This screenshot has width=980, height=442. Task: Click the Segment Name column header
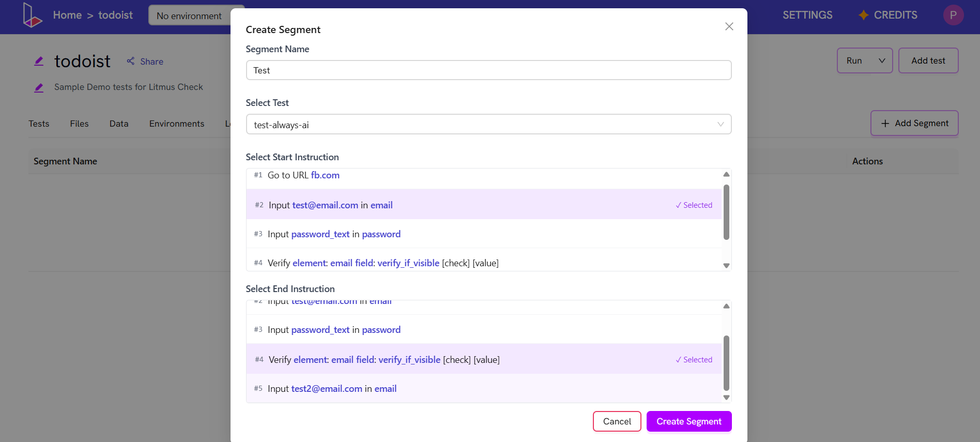click(x=65, y=161)
